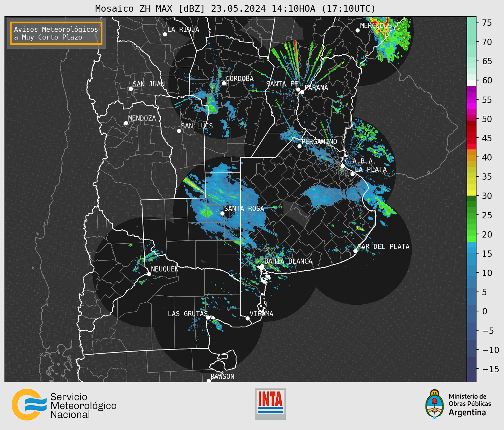Click the C.A.B.A. city marker dot

[x=343, y=166]
